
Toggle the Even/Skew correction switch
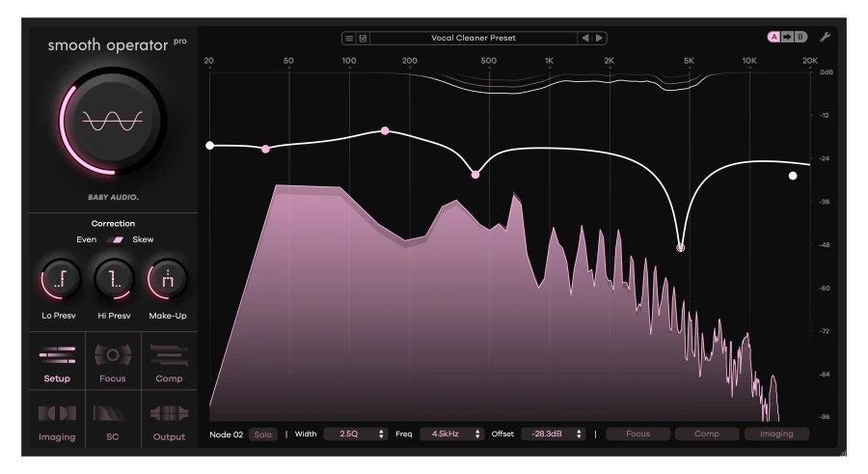coord(116,240)
